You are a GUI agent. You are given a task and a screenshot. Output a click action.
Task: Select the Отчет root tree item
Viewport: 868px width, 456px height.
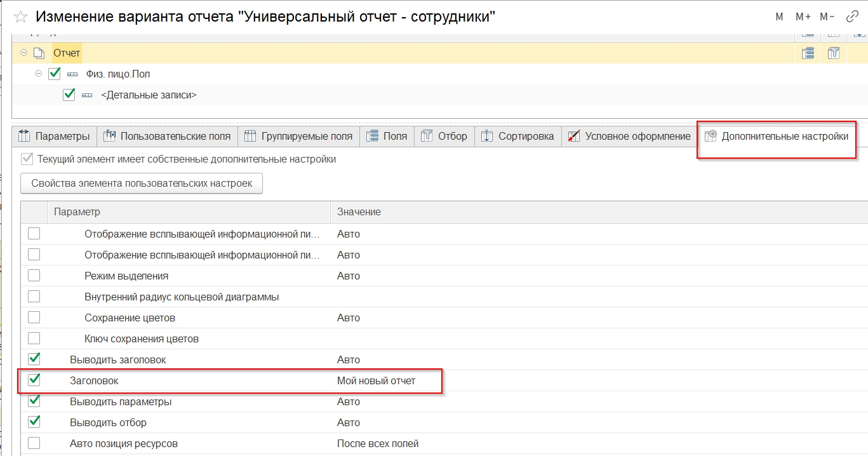click(x=67, y=53)
